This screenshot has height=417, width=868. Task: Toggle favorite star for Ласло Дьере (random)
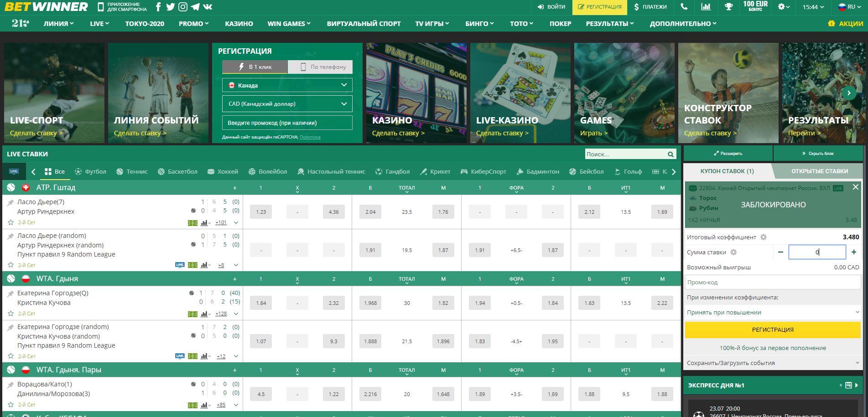[10, 265]
